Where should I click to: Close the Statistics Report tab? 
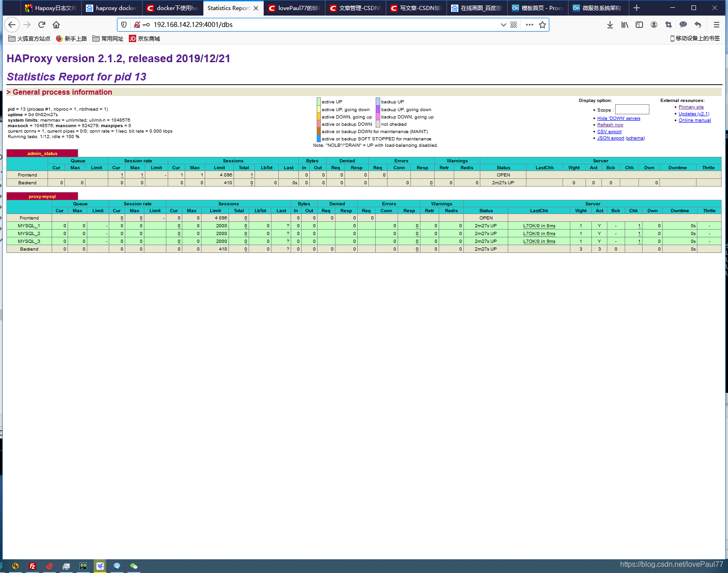coord(256,8)
